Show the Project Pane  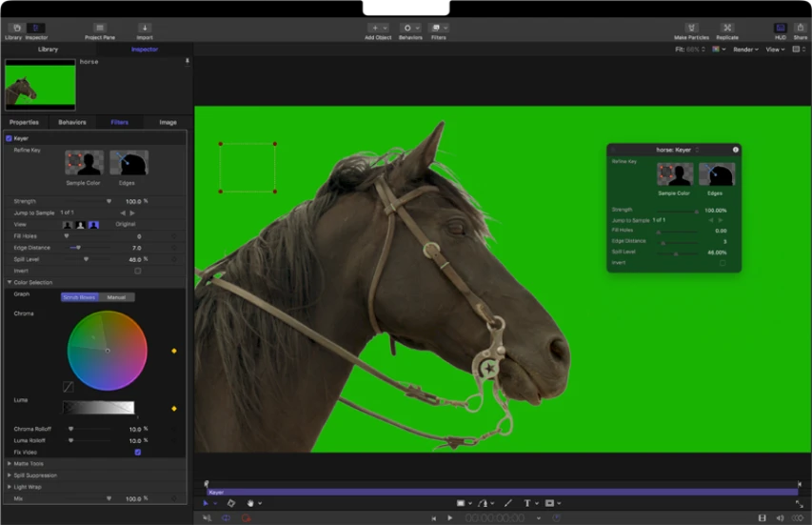click(100, 28)
